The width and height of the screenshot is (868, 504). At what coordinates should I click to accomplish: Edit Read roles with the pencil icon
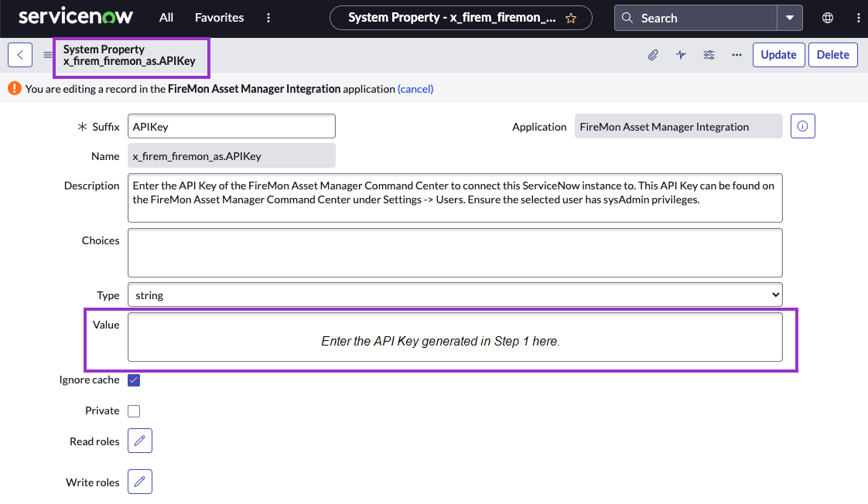(139, 441)
